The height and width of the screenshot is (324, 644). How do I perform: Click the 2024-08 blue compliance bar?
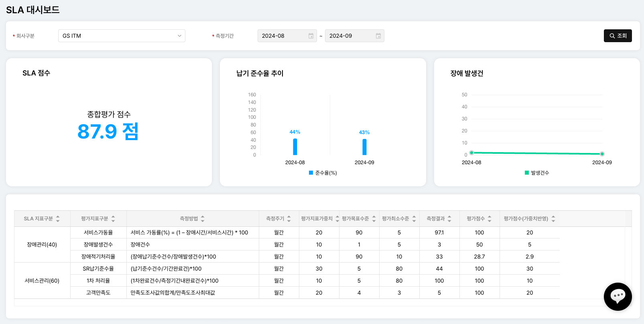click(295, 147)
